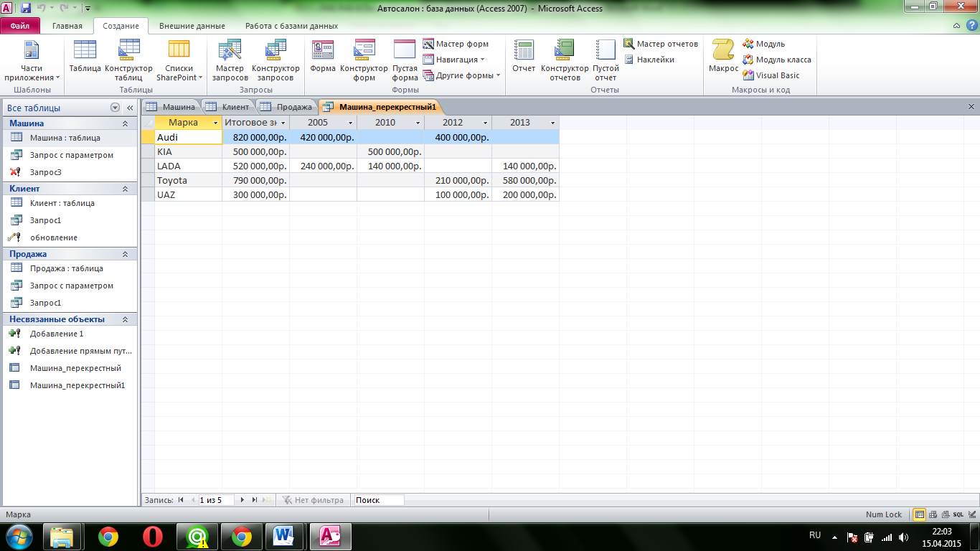Open Конструктор форм

pyautogui.click(x=364, y=60)
